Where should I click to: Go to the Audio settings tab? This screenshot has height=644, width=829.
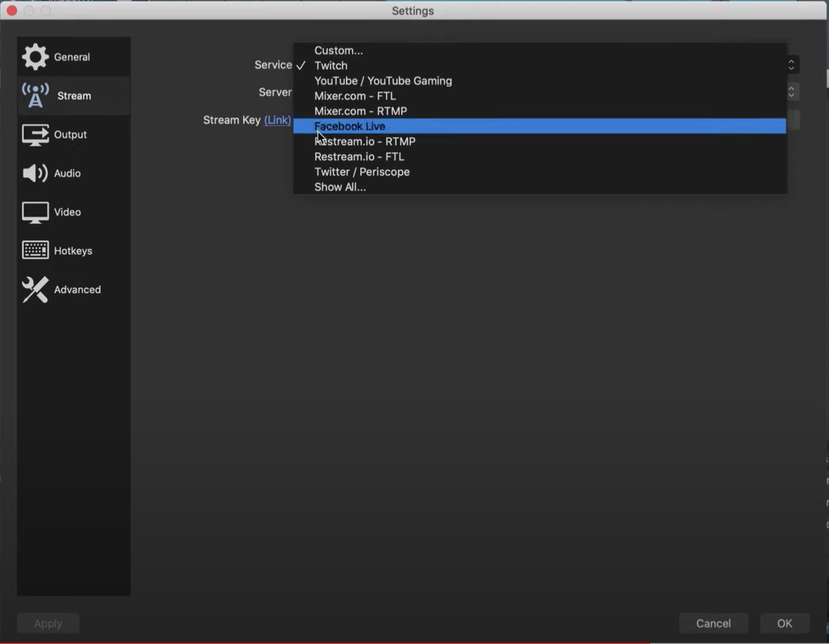(73, 173)
